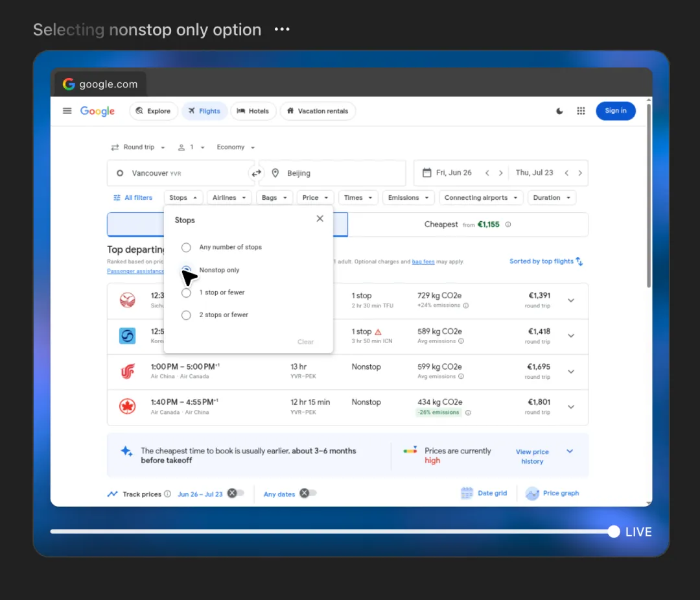Image resolution: width=700 pixels, height=600 pixels.
Task: Go to next return date
Action: tap(580, 173)
